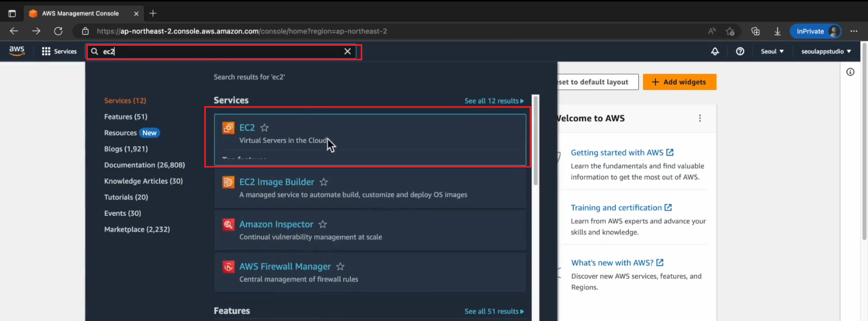Add this page to favorites star icon
868x321 pixels.
click(730, 31)
